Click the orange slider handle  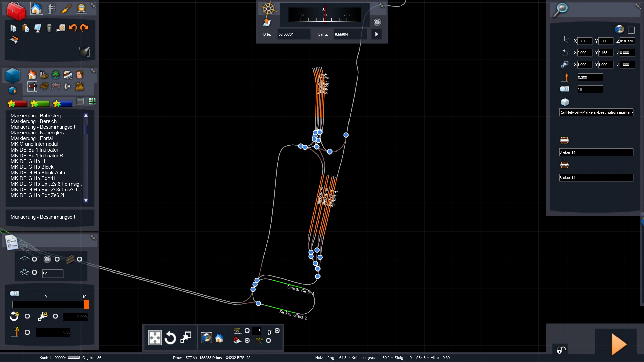coord(86,304)
